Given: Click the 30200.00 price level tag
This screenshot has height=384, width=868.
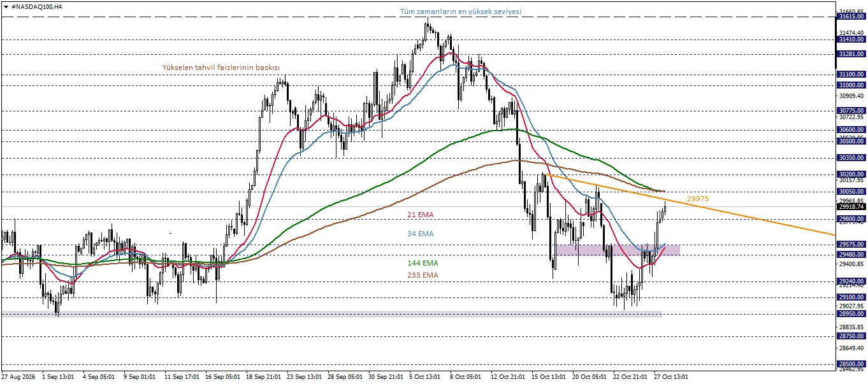Looking at the screenshot, I should click(x=851, y=174).
